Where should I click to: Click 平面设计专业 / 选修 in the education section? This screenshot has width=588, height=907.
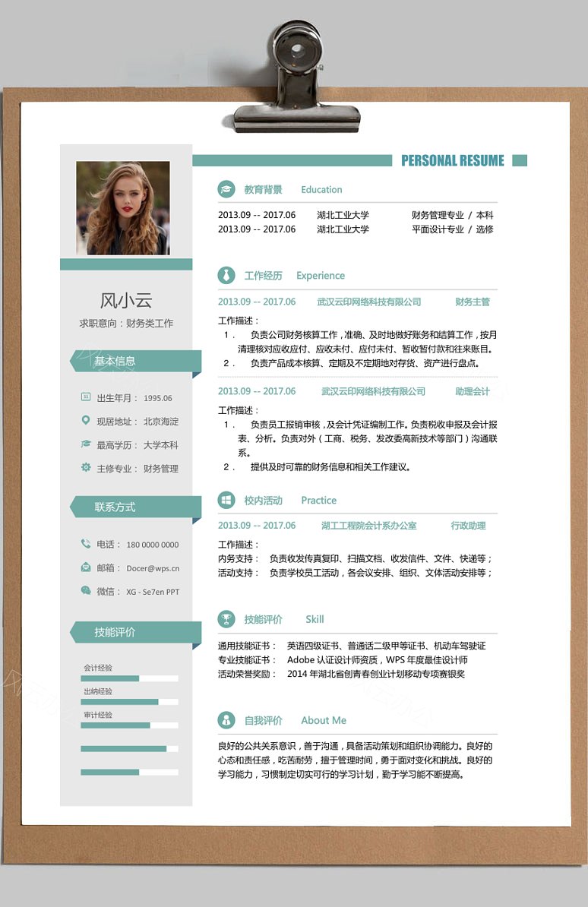[453, 229]
